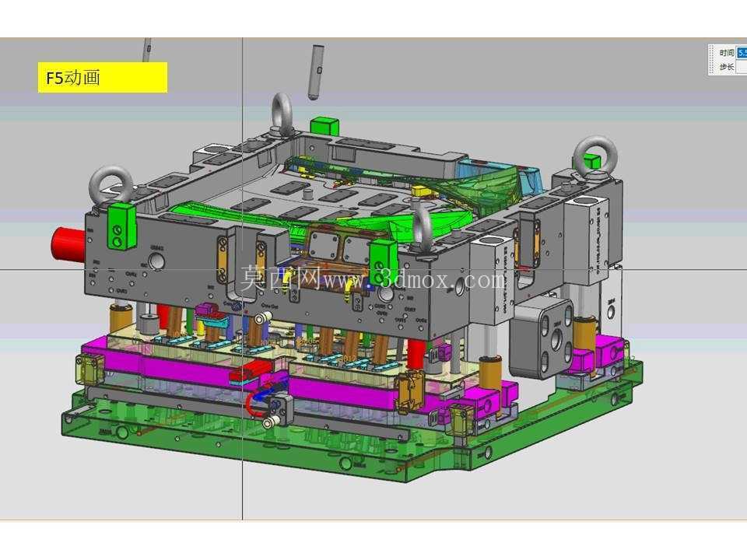
Task: Click the 步长 (step length) input field
Action: pos(742,67)
